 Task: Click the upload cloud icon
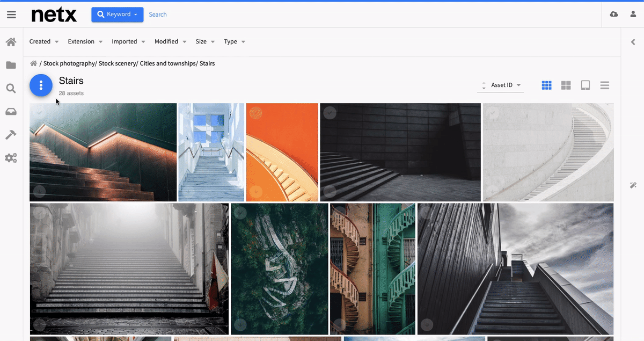(614, 14)
